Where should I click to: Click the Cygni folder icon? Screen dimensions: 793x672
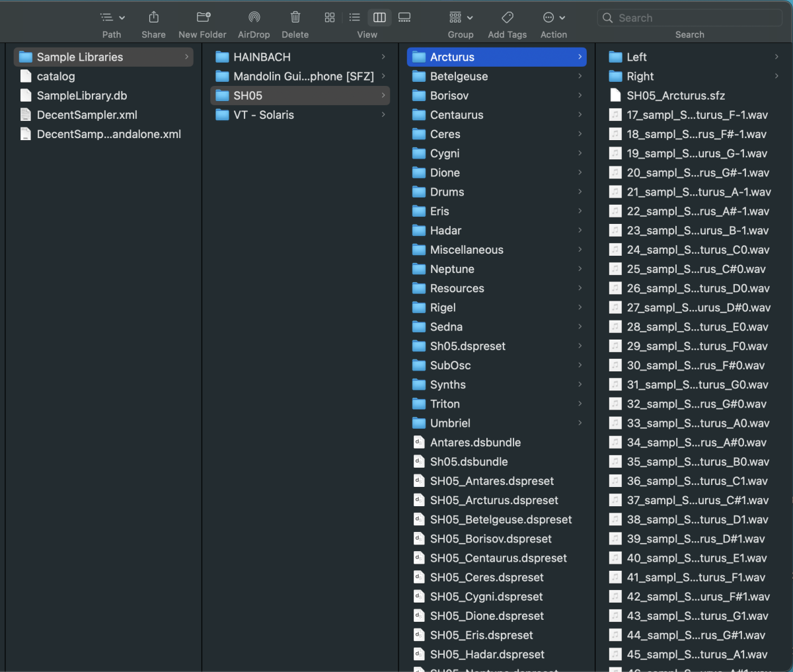(419, 153)
